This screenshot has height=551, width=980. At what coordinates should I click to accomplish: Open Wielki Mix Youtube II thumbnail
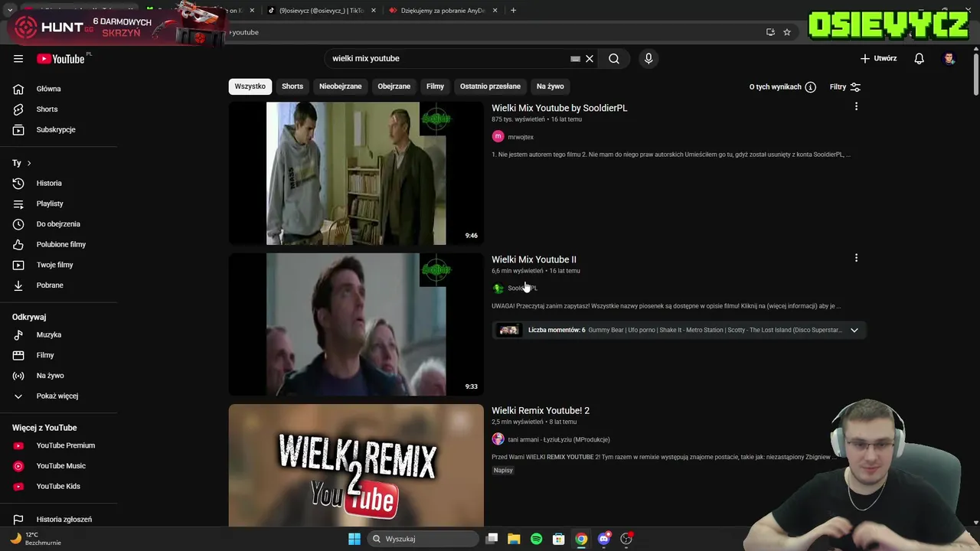356,324
